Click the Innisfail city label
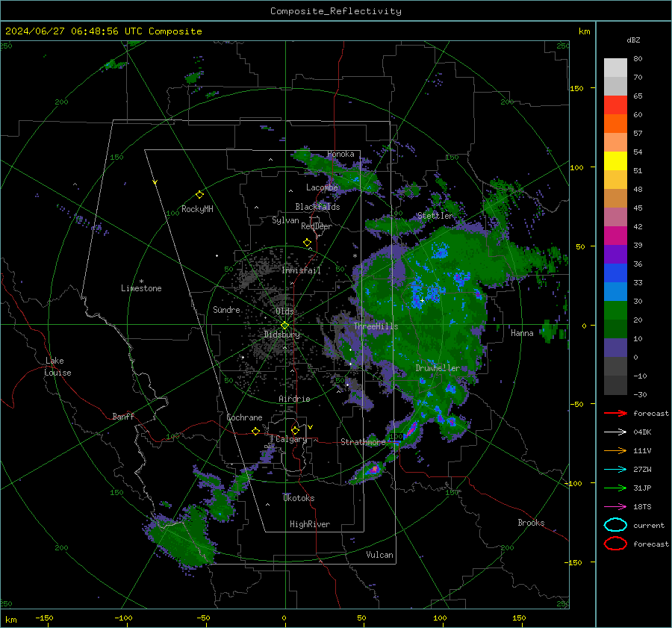This screenshot has width=672, height=628. (301, 270)
